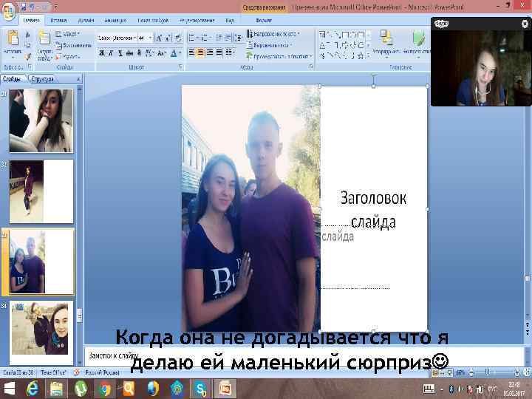Click the Заголовок слайда title placeholder
The height and width of the screenshot is (399, 532).
click(x=373, y=209)
